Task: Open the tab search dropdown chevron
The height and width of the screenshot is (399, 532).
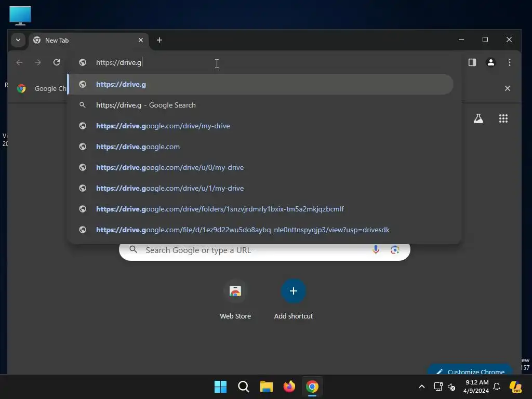Action: (18, 40)
